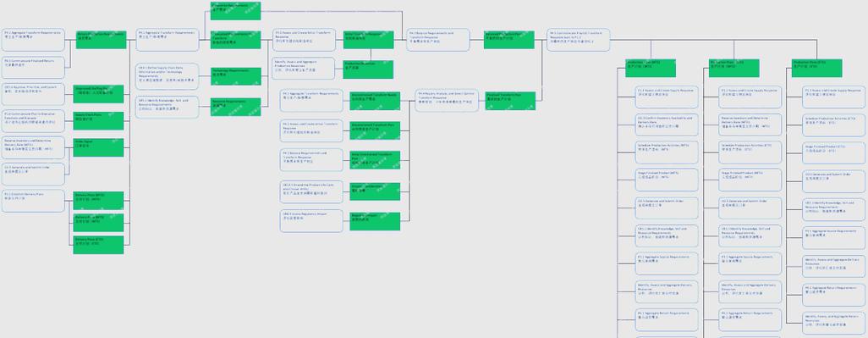Click the Communicate Plan to Execution box
The height and width of the screenshot is (338, 868).
pyautogui.click(x=33, y=121)
